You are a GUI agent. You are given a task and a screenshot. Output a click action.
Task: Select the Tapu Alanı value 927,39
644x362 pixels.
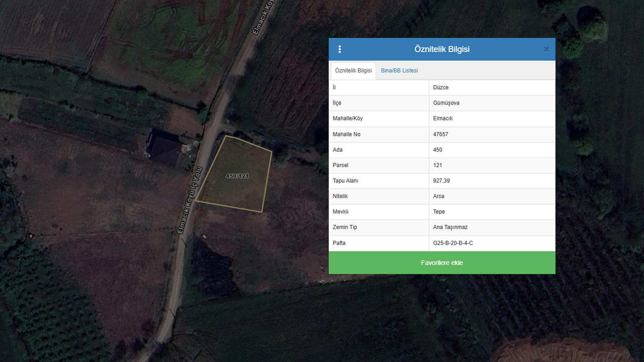point(441,181)
